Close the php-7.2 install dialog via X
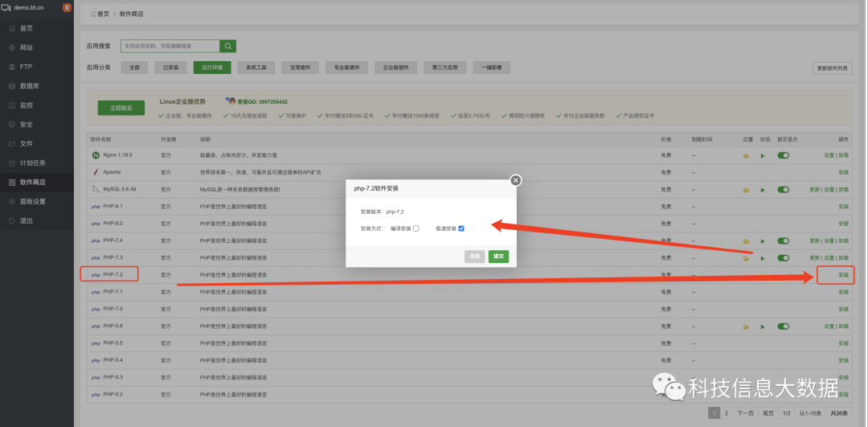Viewport: 868px width, 427px height. pyautogui.click(x=516, y=181)
